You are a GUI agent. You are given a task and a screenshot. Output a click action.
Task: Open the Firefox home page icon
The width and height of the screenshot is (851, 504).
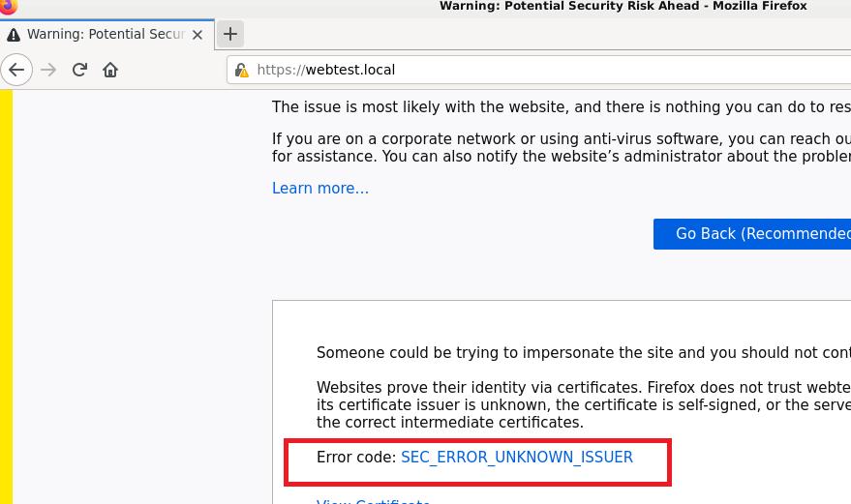pyautogui.click(x=110, y=70)
